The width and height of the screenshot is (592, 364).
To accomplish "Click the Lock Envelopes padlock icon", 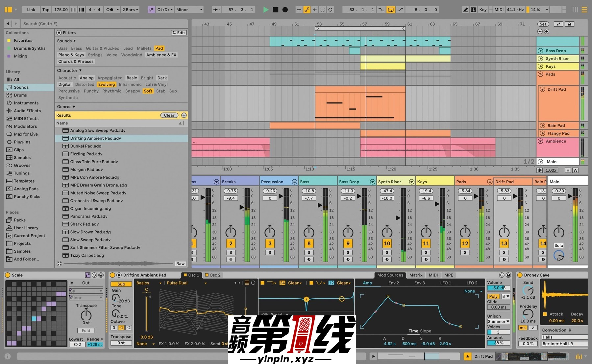I will 570,24.
